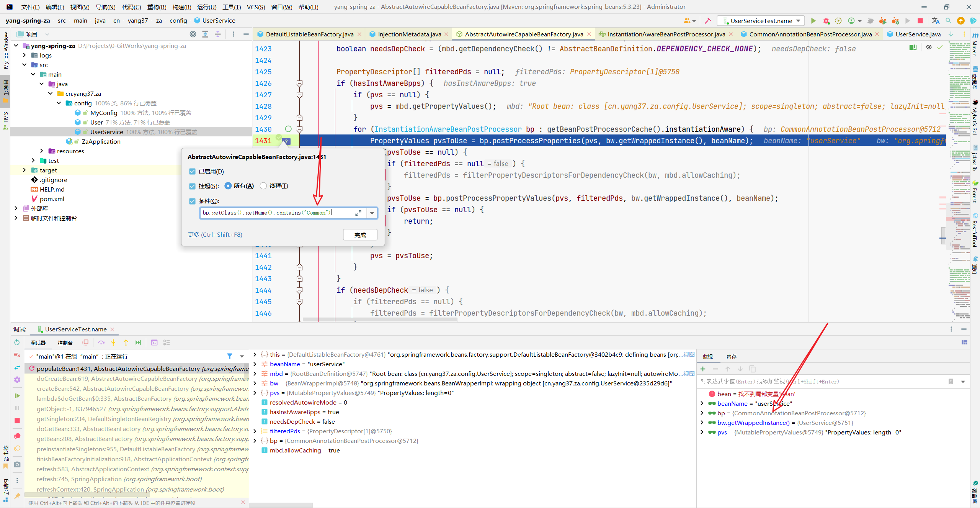The height and width of the screenshot is (508, 980).
Task: Expand the bp watch entry
Action: pyautogui.click(x=702, y=413)
